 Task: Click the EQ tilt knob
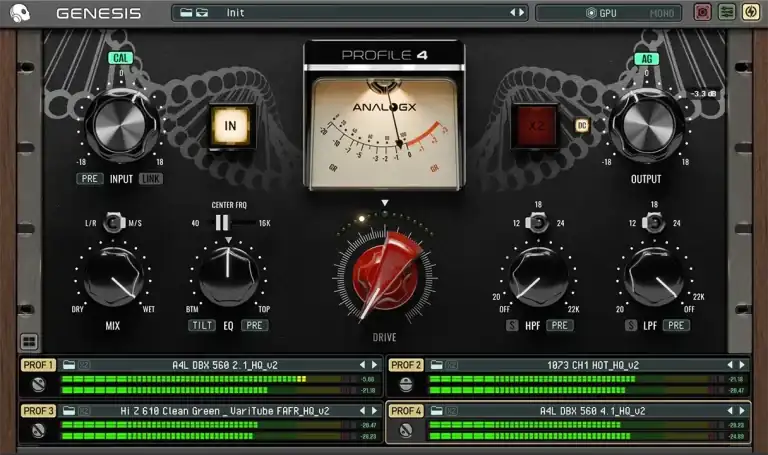point(228,277)
